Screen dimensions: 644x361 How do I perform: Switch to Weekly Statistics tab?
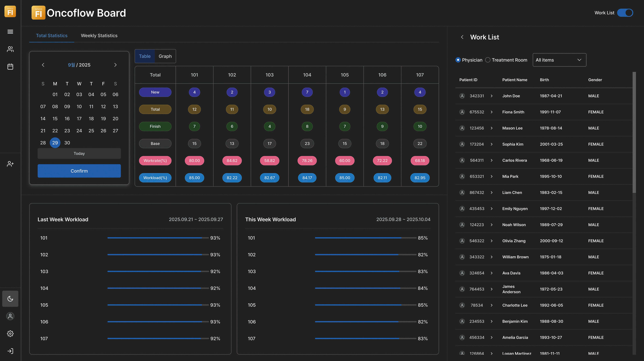pyautogui.click(x=99, y=36)
